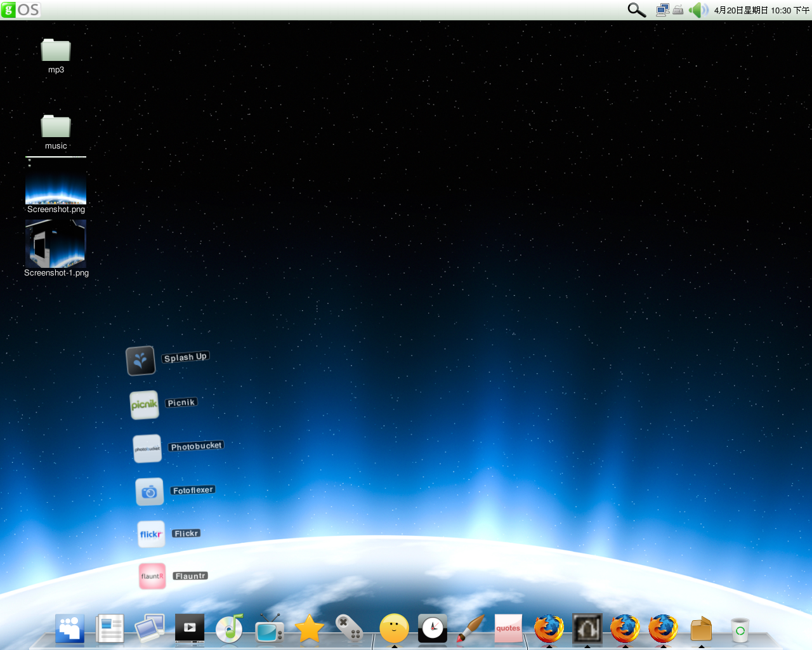Click the yellow smiley face icon

[x=394, y=628]
